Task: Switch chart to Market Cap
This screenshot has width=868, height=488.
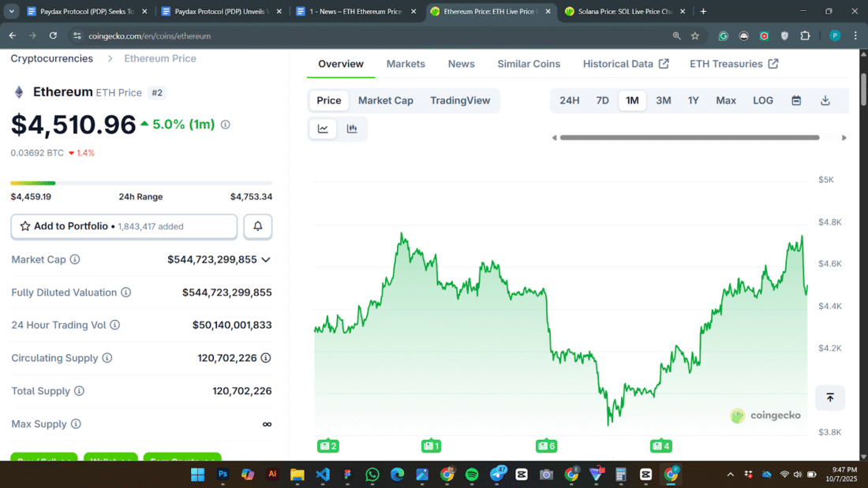Action: point(385,100)
